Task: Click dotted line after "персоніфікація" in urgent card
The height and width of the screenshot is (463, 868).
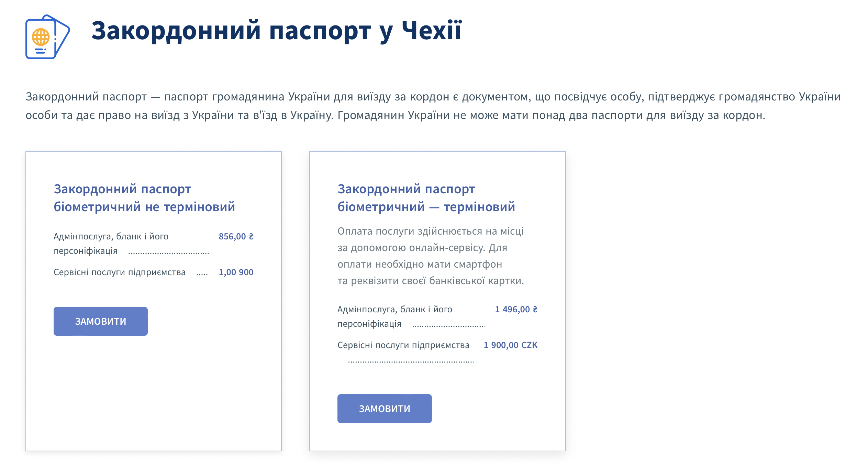Action: coord(448,326)
